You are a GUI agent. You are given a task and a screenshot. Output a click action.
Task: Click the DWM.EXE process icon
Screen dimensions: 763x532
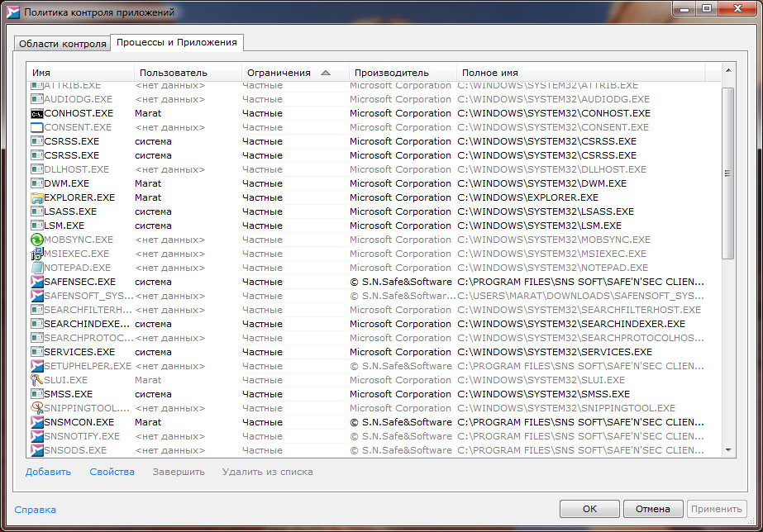click(37, 184)
